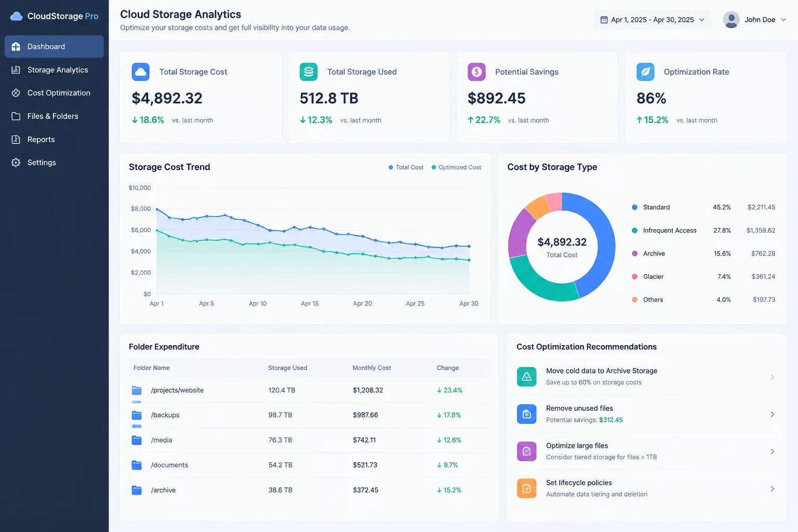Open the Apr 1 - Apr 30 date dropdown
Image resolution: width=798 pixels, height=532 pixels.
[653, 20]
